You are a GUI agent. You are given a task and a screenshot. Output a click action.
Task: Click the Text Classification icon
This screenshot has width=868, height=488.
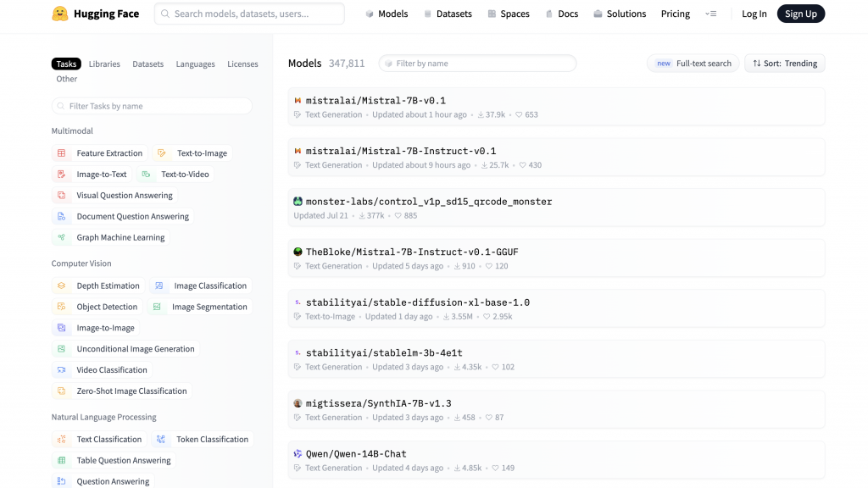coord(61,440)
